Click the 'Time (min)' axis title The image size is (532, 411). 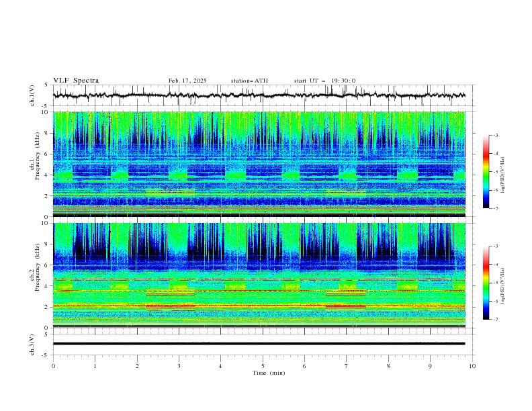(269, 373)
